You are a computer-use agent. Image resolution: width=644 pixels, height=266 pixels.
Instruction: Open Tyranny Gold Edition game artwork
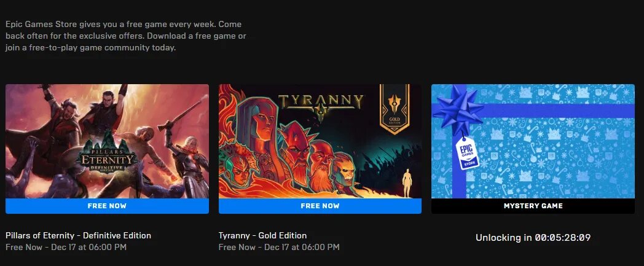pos(320,141)
